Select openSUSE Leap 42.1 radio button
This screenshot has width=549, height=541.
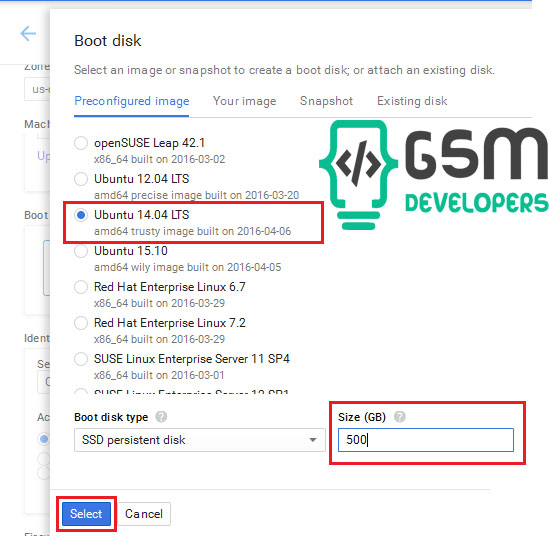click(81, 143)
